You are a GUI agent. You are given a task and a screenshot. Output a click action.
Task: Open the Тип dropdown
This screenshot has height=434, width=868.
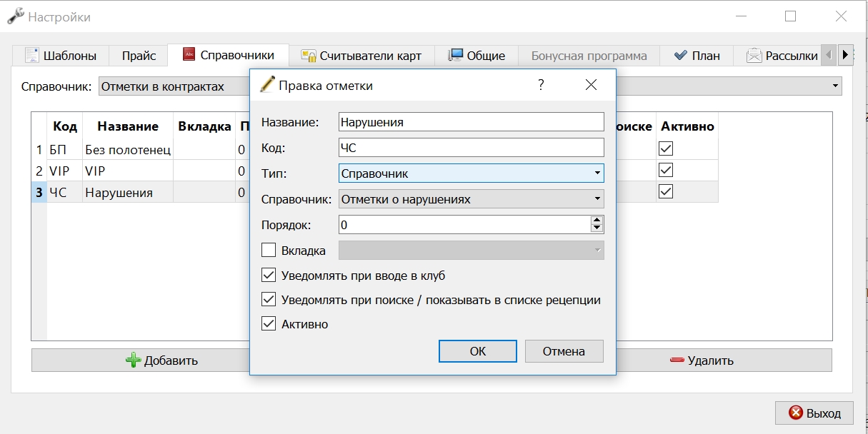(471, 173)
